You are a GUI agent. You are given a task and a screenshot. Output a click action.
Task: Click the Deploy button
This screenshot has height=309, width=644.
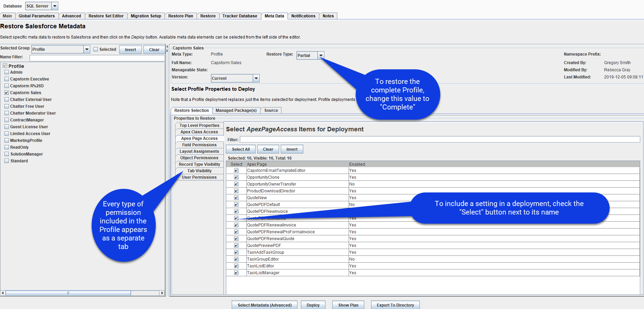pos(313,305)
